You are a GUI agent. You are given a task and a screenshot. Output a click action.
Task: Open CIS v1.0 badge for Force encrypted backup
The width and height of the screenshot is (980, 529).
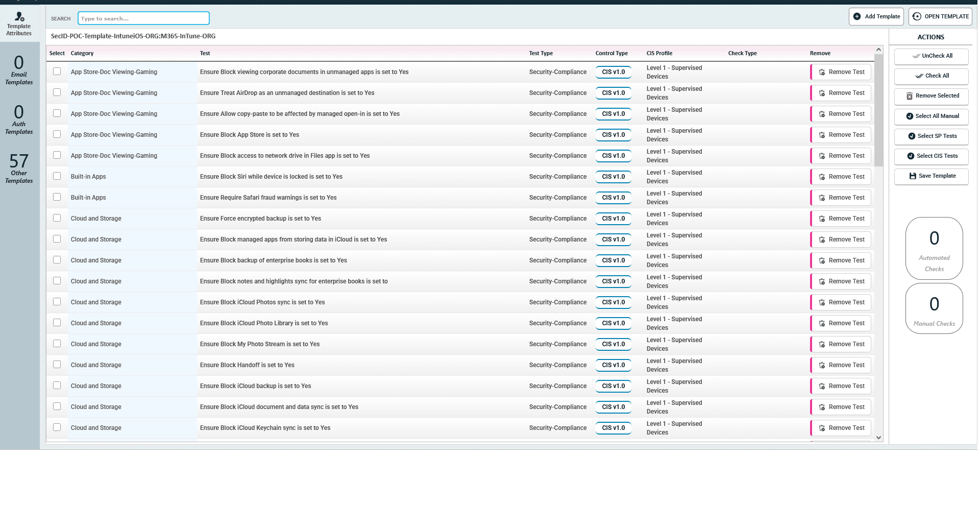613,219
